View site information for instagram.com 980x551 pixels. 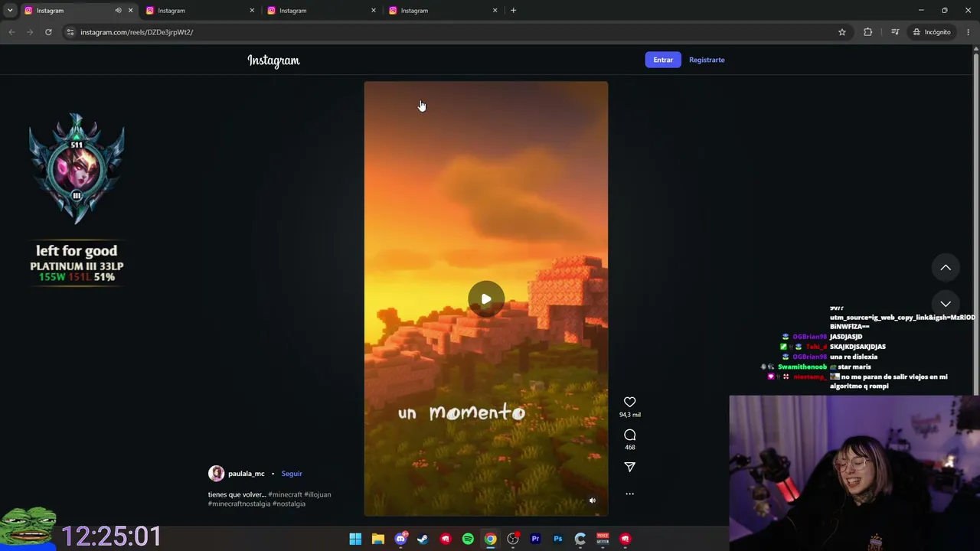tap(70, 32)
